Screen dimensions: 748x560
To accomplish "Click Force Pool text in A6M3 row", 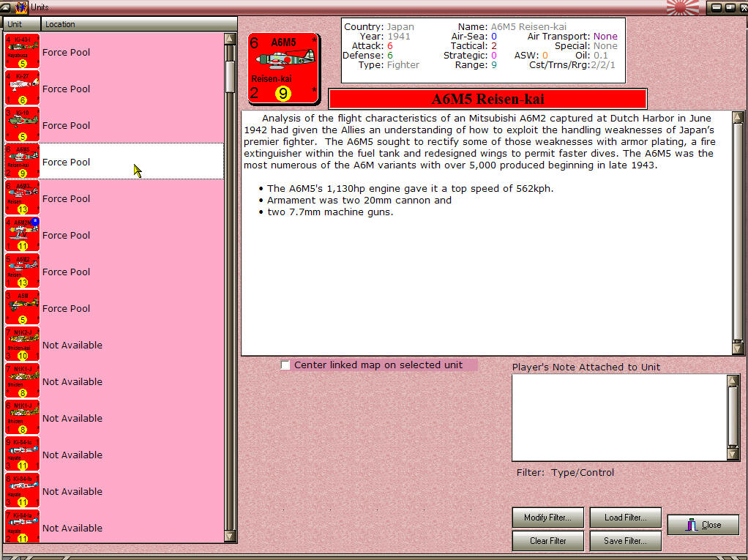I will [x=67, y=199].
